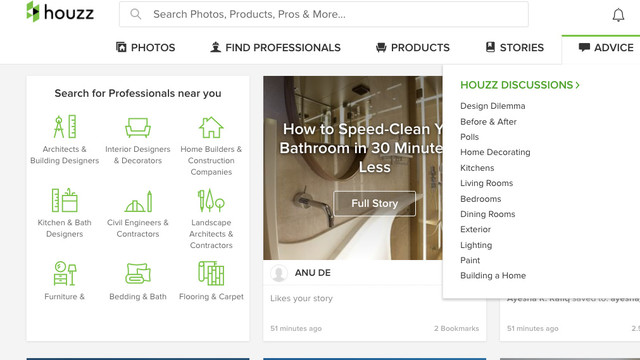The image size is (640, 360).
Task: Click the Stories book icon
Action: click(x=490, y=47)
